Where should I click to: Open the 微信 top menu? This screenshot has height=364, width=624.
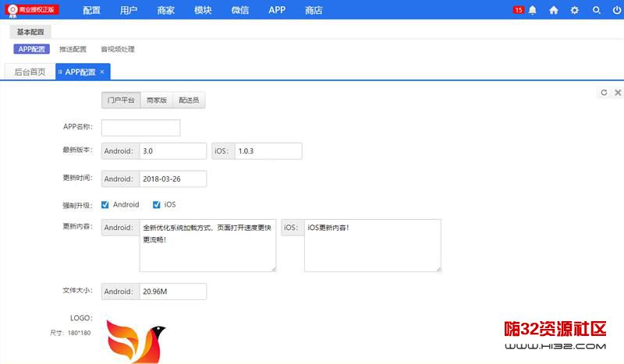[x=240, y=10]
